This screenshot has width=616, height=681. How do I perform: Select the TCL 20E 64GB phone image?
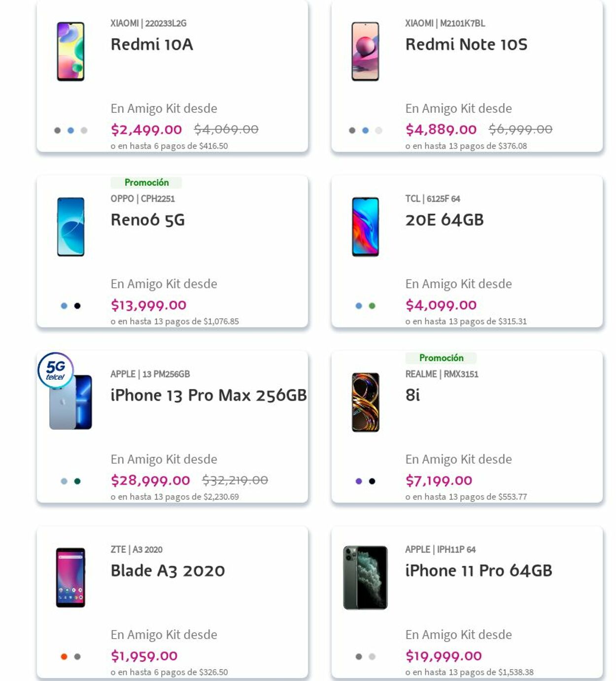(365, 227)
